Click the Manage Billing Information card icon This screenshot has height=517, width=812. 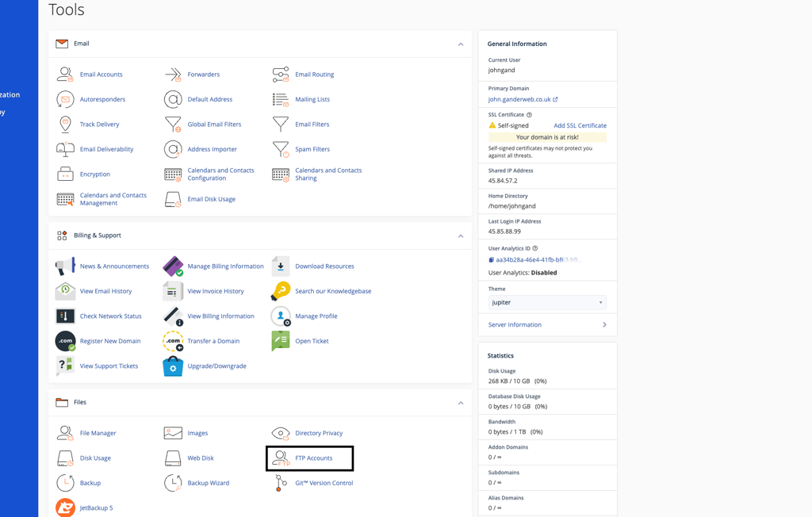pos(172,266)
